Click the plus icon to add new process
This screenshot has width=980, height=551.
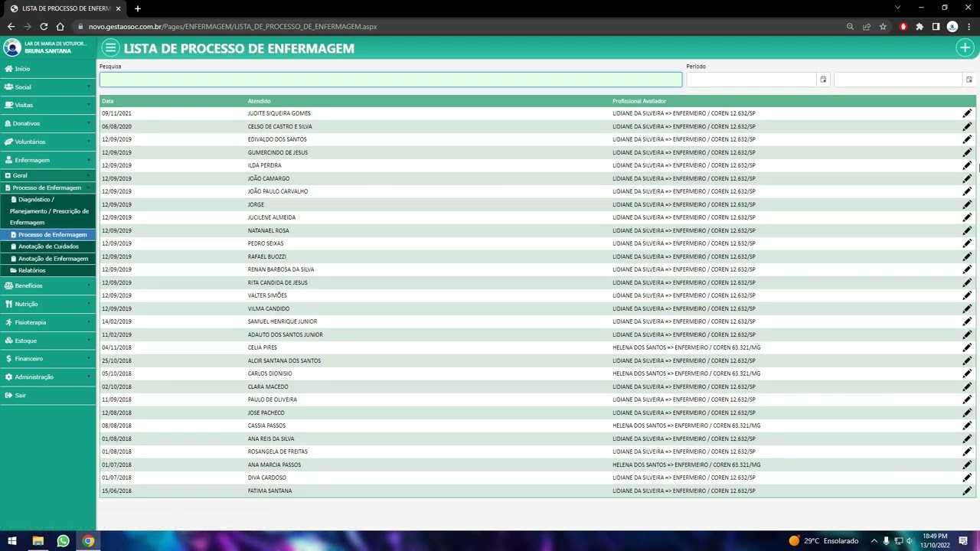tap(964, 48)
